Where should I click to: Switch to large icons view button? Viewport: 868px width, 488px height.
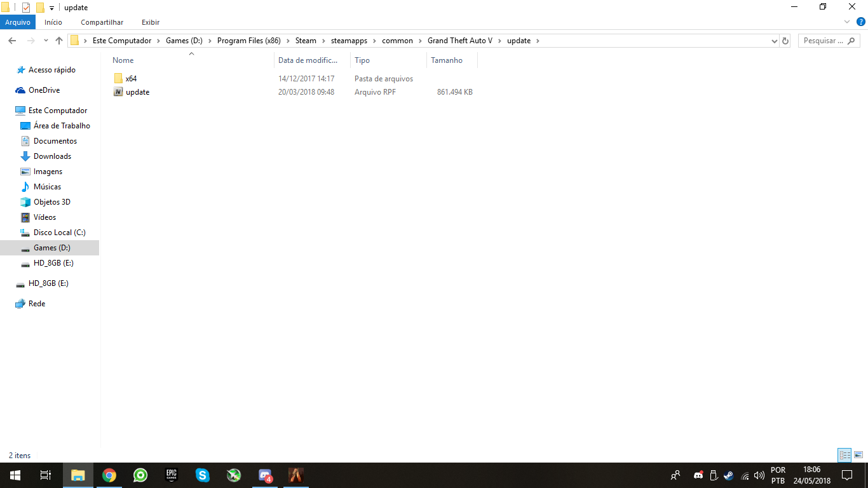click(x=858, y=455)
